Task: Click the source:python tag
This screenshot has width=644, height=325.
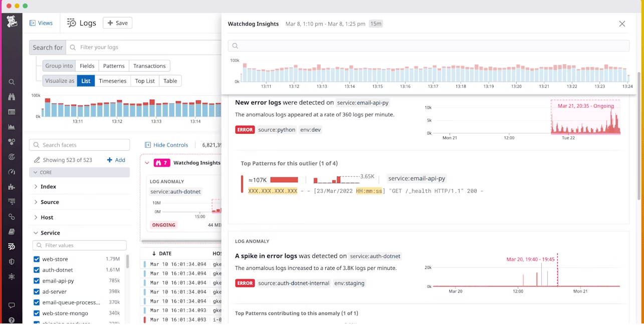Action: coord(277,130)
